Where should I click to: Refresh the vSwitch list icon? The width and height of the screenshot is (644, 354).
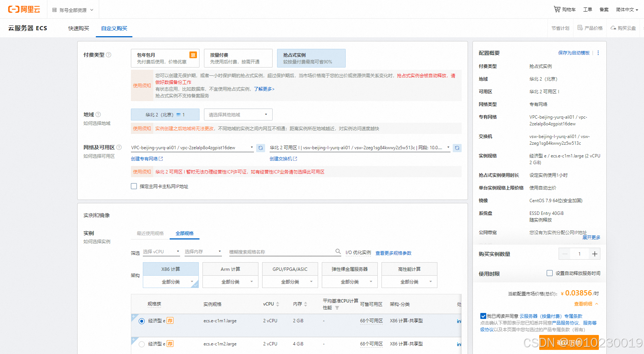click(457, 148)
